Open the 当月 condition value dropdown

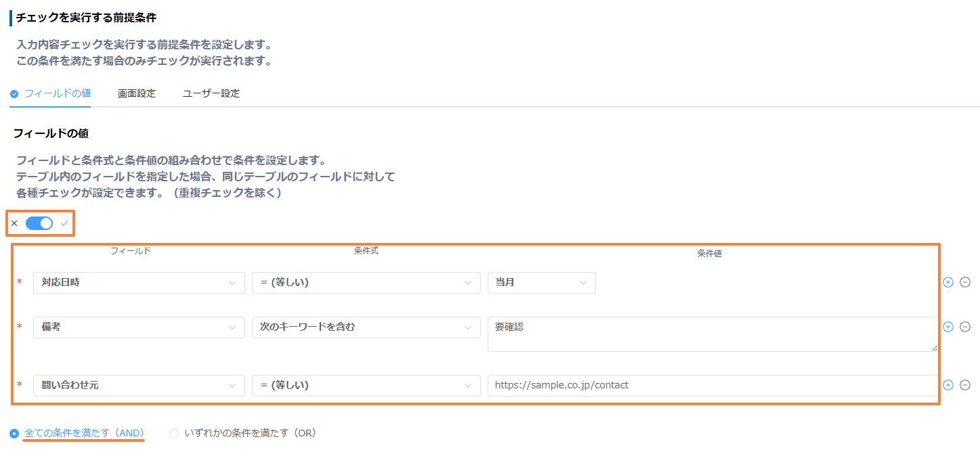point(542,283)
